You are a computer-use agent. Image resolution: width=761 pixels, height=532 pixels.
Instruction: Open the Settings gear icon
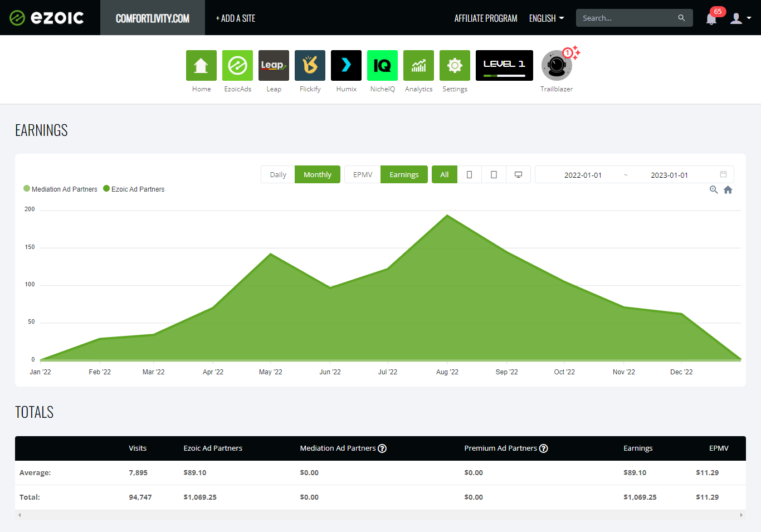(455, 65)
